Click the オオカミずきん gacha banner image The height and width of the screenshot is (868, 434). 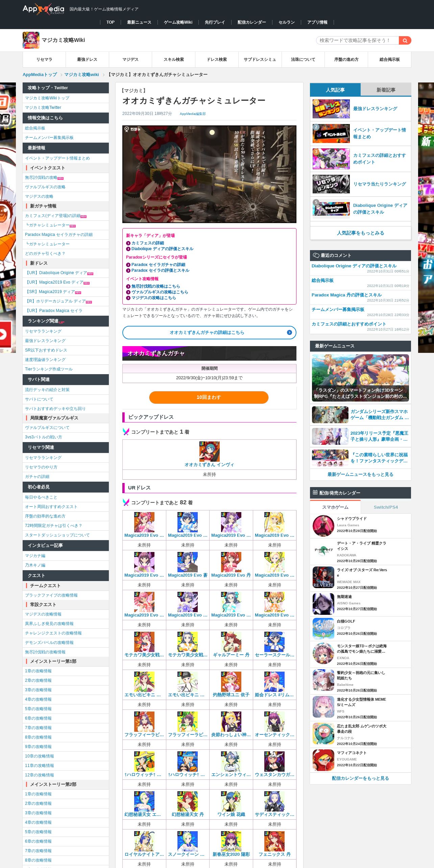click(x=209, y=174)
